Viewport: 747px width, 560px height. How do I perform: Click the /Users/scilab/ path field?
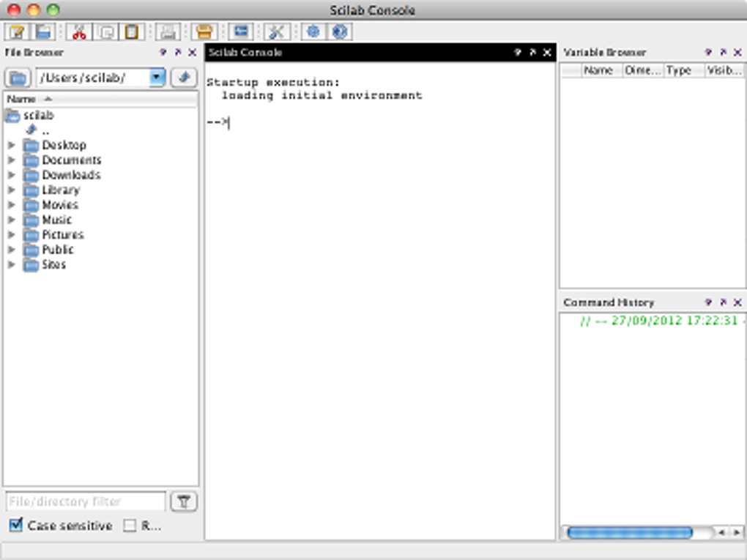(x=94, y=78)
